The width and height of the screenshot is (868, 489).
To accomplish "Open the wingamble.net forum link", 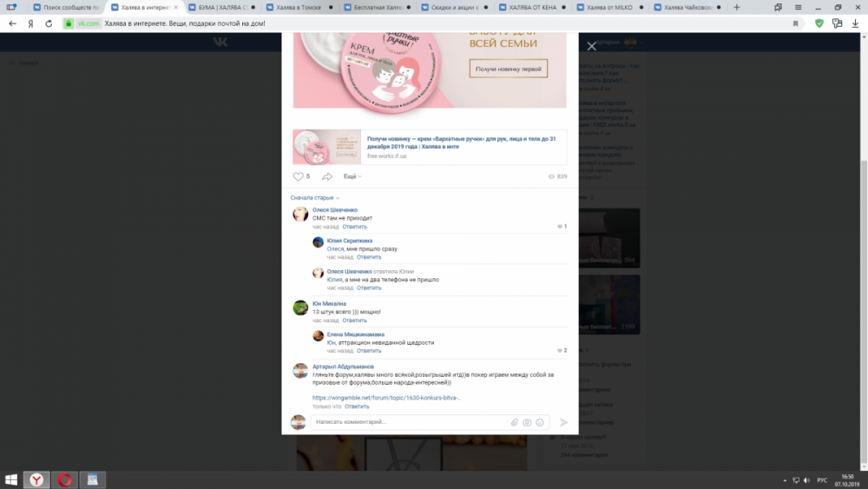I will 386,398.
